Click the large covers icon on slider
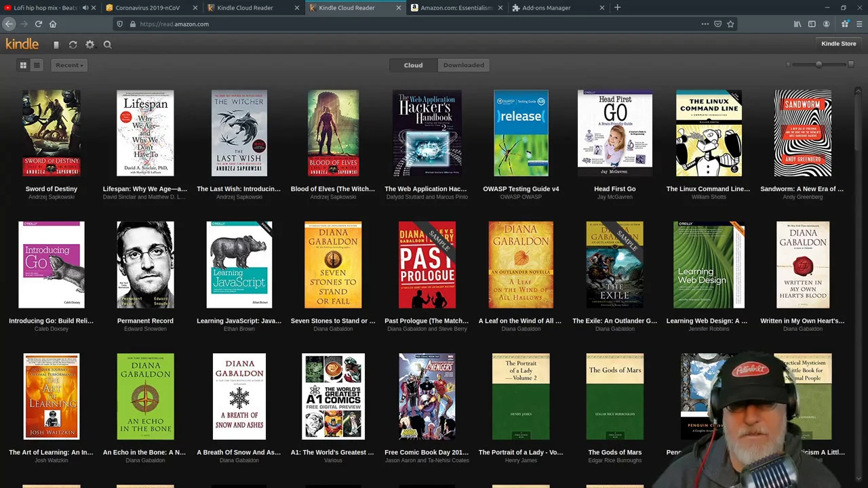Viewport: 868px width, 488px height. pyautogui.click(x=850, y=64)
